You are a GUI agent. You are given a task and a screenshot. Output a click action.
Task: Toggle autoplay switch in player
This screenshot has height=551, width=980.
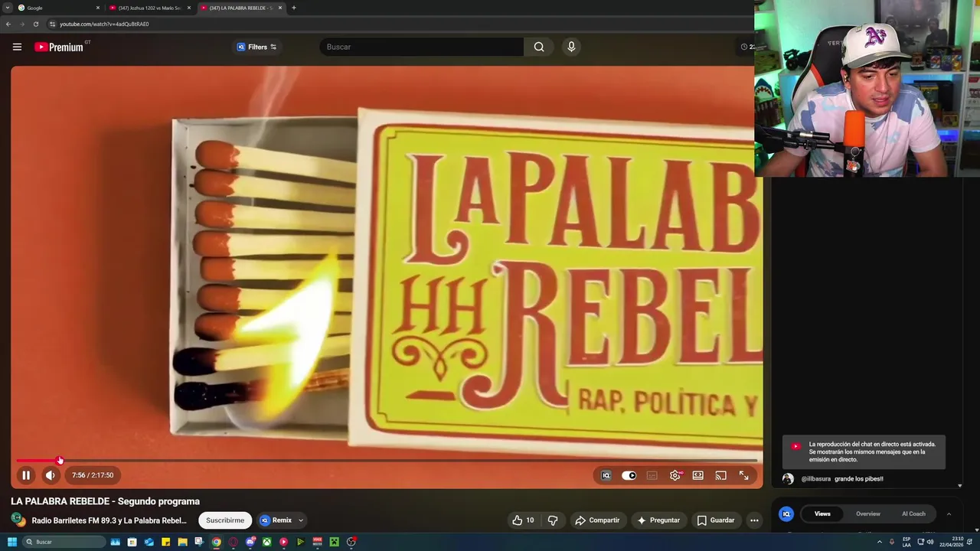(x=629, y=475)
